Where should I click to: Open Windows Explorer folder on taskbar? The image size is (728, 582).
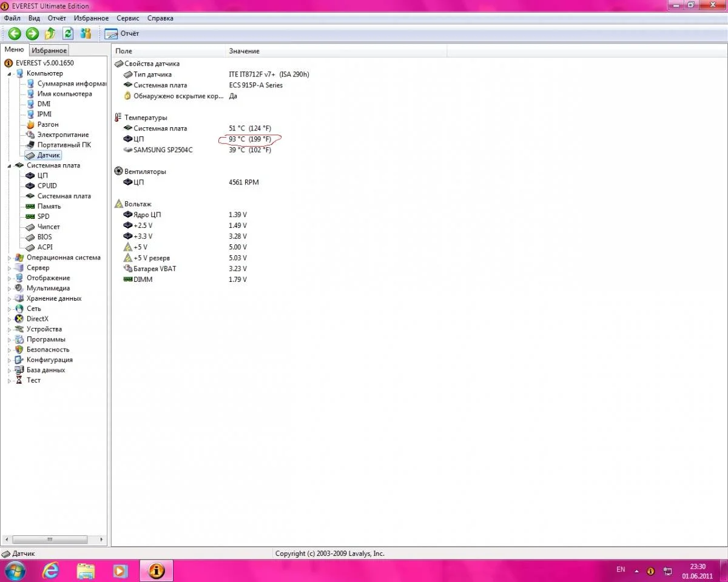click(x=86, y=570)
